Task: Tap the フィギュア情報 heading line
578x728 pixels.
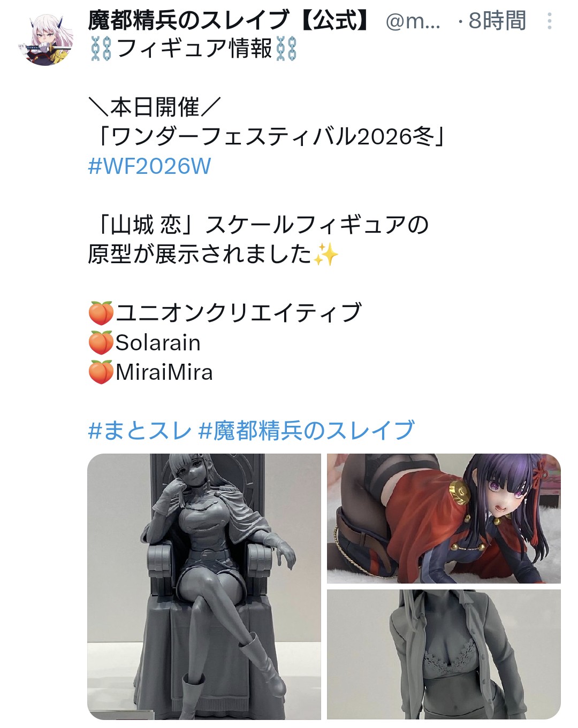Action: [x=194, y=49]
